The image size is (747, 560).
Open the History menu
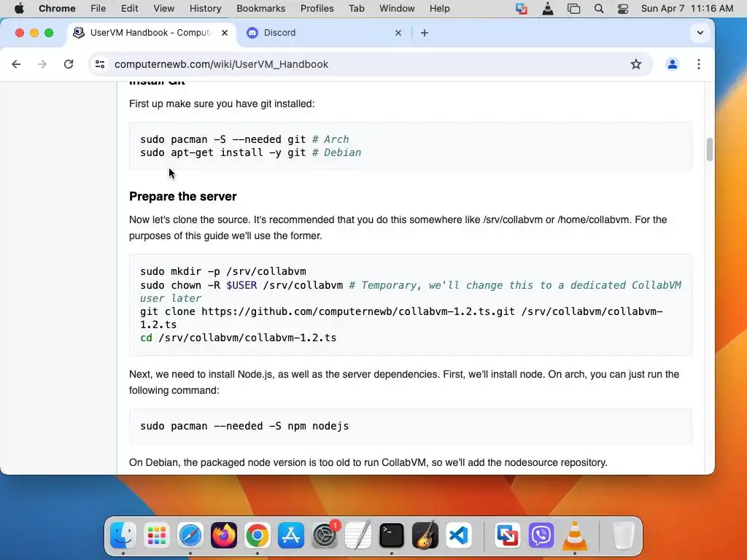tap(205, 9)
